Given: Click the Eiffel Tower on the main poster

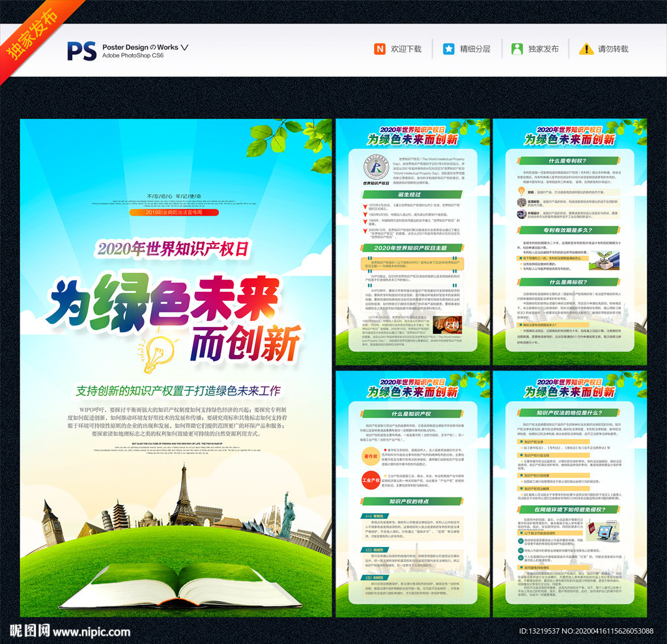Looking at the screenshot, I should (x=184, y=495).
